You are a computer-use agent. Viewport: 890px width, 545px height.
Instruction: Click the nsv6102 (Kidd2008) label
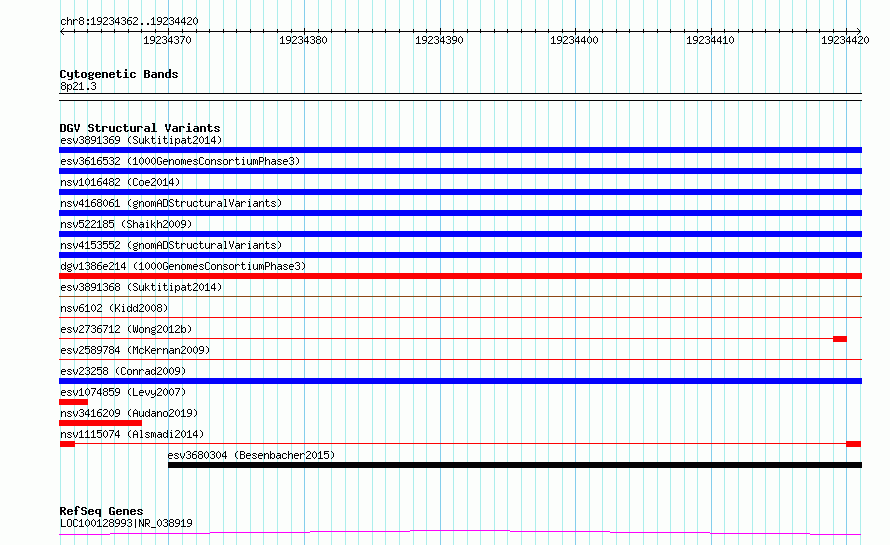pyautogui.click(x=114, y=308)
